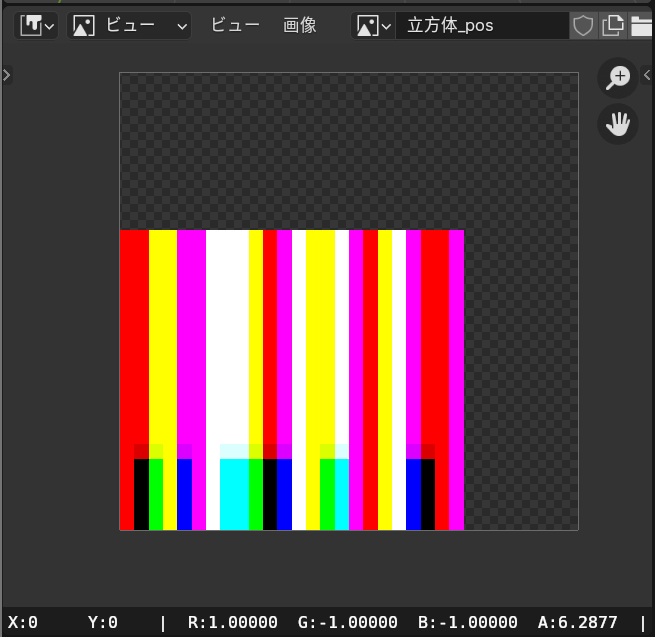The width and height of the screenshot is (655, 637).
Task: Click the R:1.00000 value in status bar
Action: [x=233, y=622]
